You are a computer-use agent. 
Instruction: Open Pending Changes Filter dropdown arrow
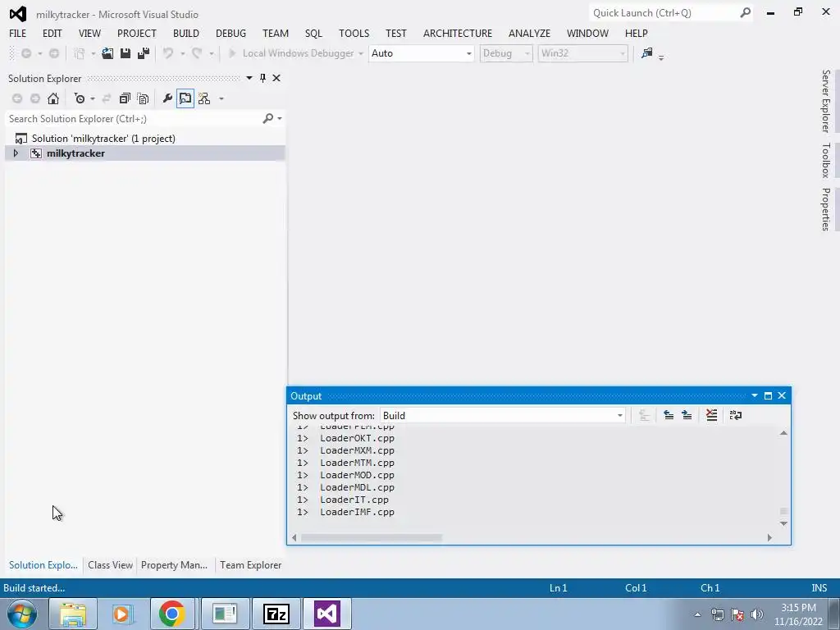pyautogui.click(x=93, y=99)
